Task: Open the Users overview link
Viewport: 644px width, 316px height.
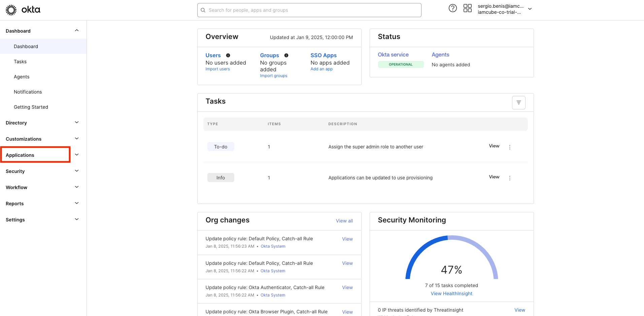Action: [x=213, y=56]
